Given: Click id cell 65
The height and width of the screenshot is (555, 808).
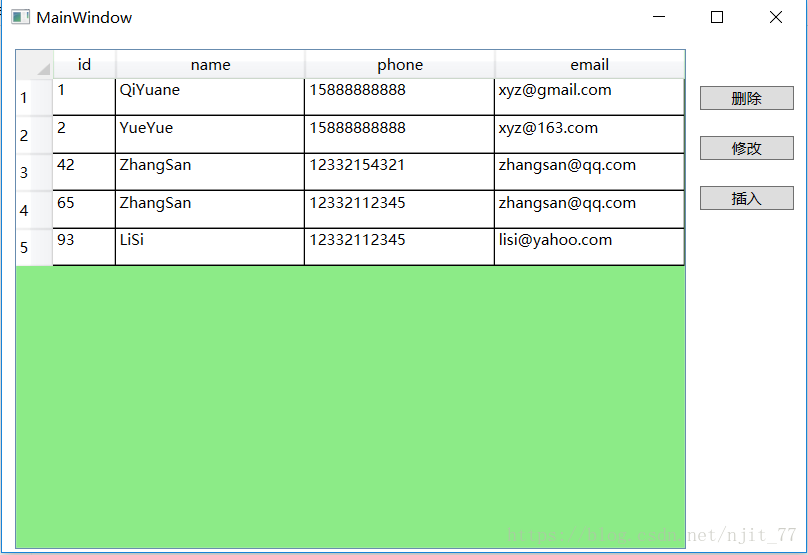Looking at the screenshot, I should [x=84, y=210].
